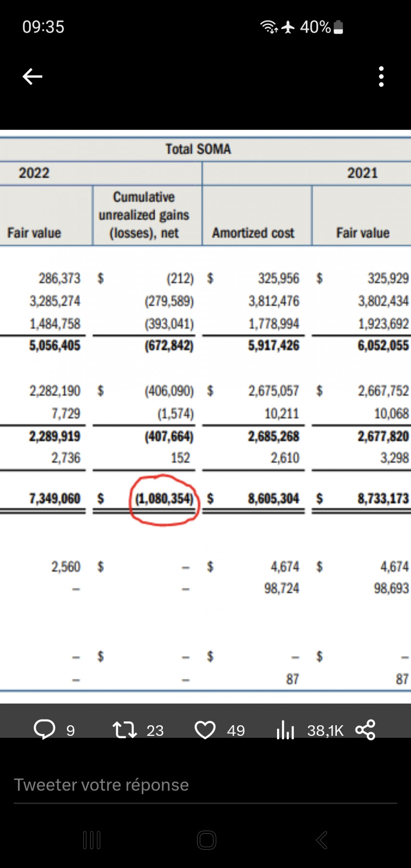The height and width of the screenshot is (868, 411).
Task: Tap the battery 40% status indicator
Action: (x=321, y=27)
